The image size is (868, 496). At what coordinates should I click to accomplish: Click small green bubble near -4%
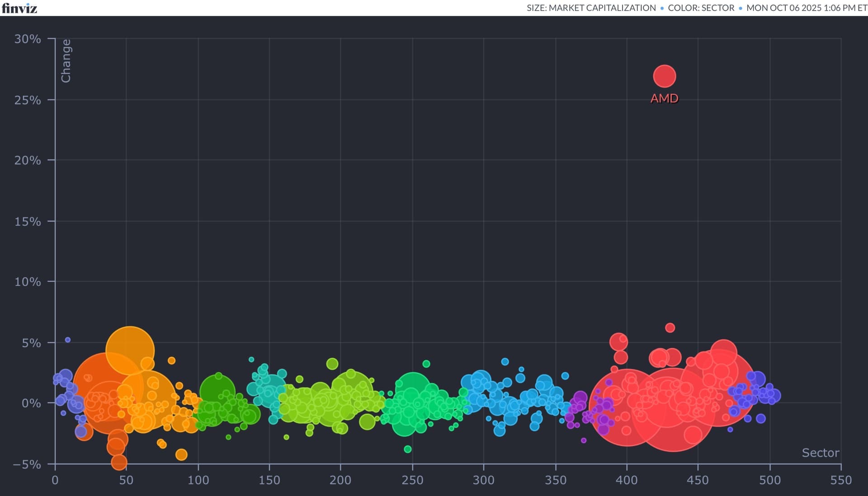407,449
